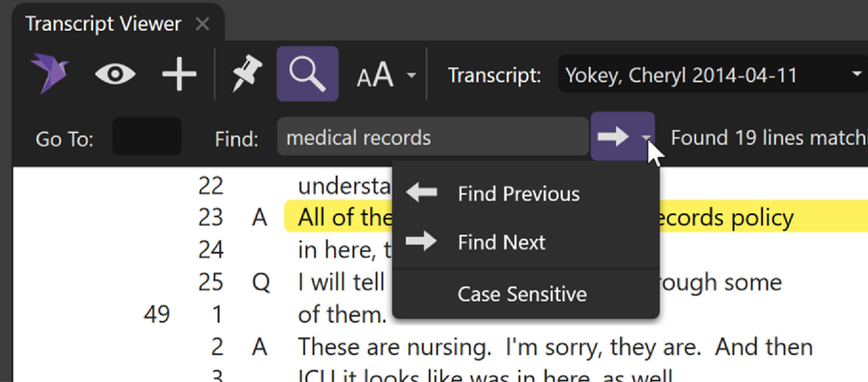This screenshot has width=868, height=382.
Task: Click the yellow highlighted line 23
Action: pyautogui.click(x=724, y=217)
